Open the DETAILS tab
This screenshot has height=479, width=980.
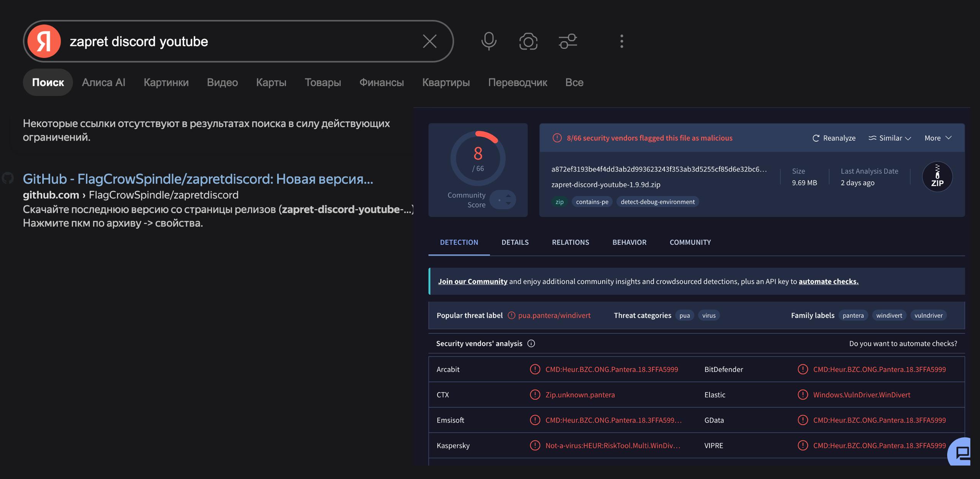click(515, 242)
